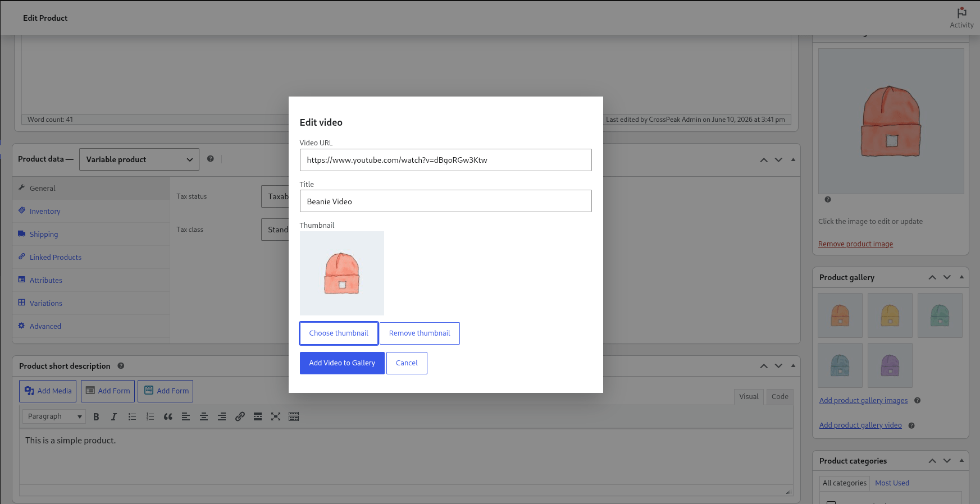This screenshot has height=504, width=980.
Task: Select the yellow beanie gallery thumbnail
Action: [x=890, y=315]
